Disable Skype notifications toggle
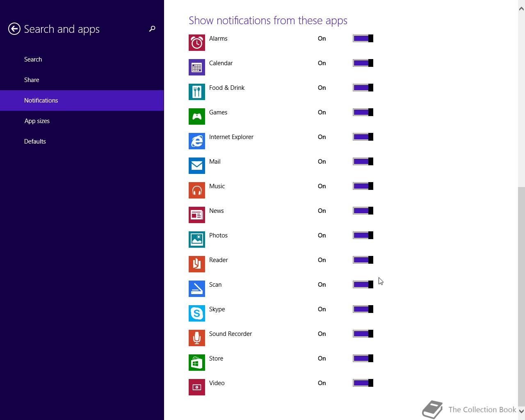 (x=363, y=309)
